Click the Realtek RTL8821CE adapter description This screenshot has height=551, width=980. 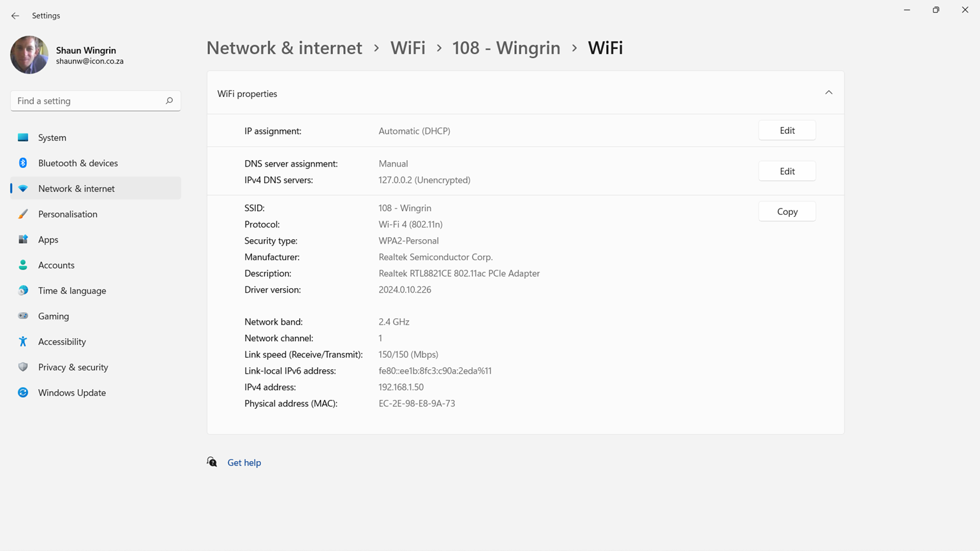tap(459, 273)
